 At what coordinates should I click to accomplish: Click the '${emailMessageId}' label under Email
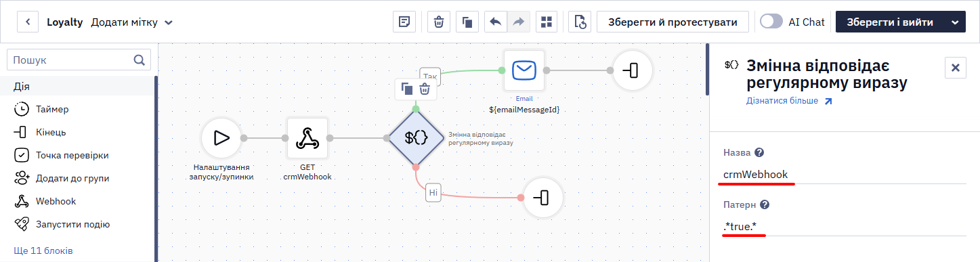click(524, 109)
